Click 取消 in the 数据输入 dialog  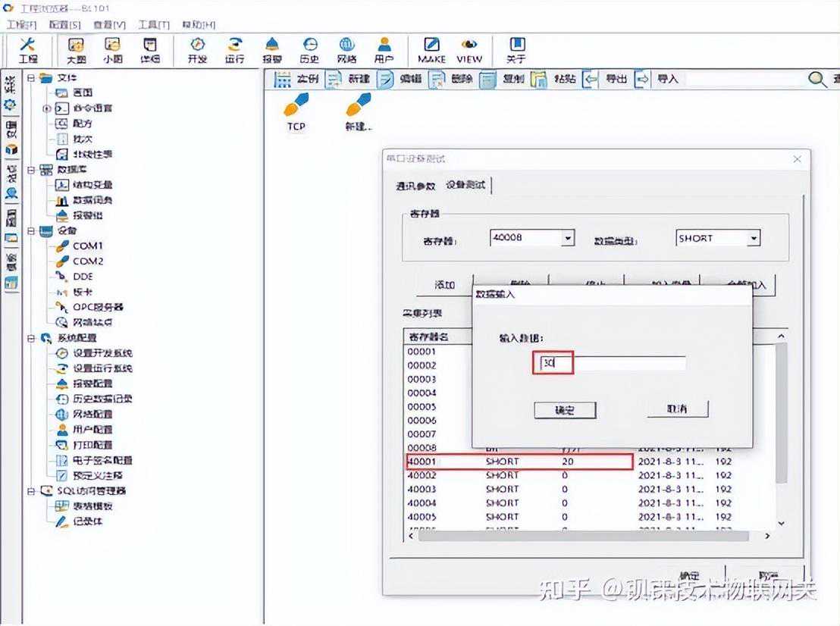pyautogui.click(x=677, y=409)
